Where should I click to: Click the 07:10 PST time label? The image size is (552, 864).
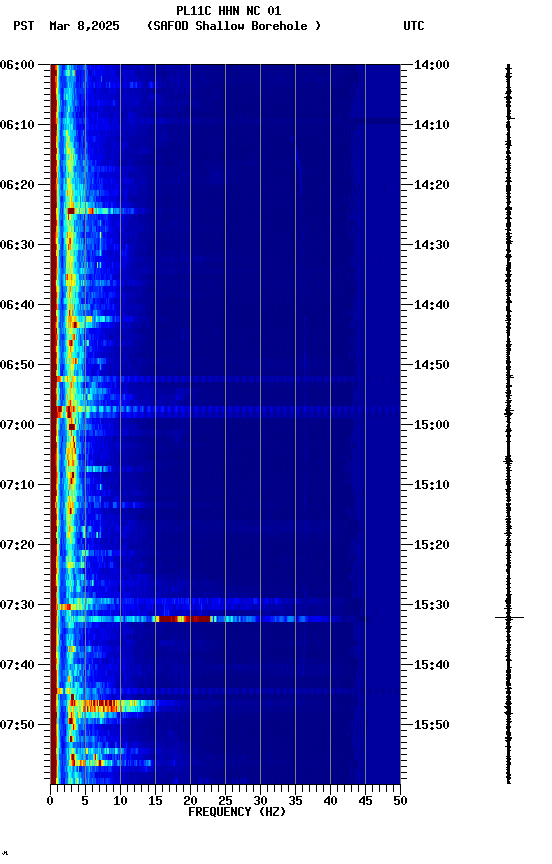17,485
